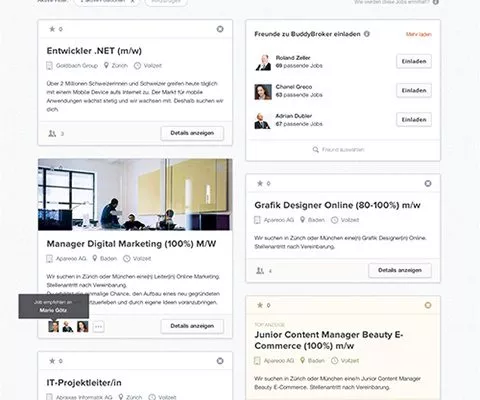This screenshot has height=400, width=480.
Task: Invite Chanel Greco with Einladen button
Action: click(414, 90)
